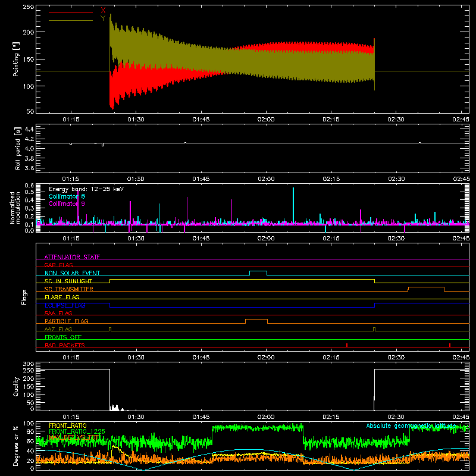The height and width of the screenshot is (476, 476).
Task: Click the yellow FRONT_RATIO legend label
Action: pos(68,425)
